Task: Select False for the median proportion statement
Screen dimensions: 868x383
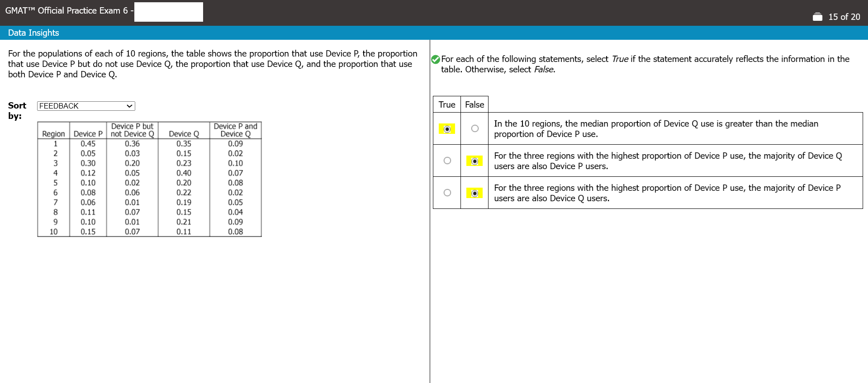Action: click(474, 129)
